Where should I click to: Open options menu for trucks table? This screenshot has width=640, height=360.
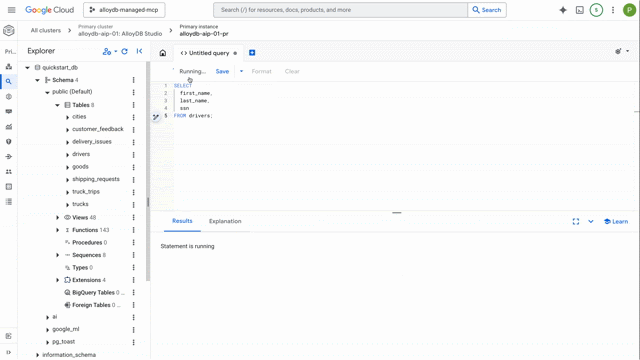[133, 204]
